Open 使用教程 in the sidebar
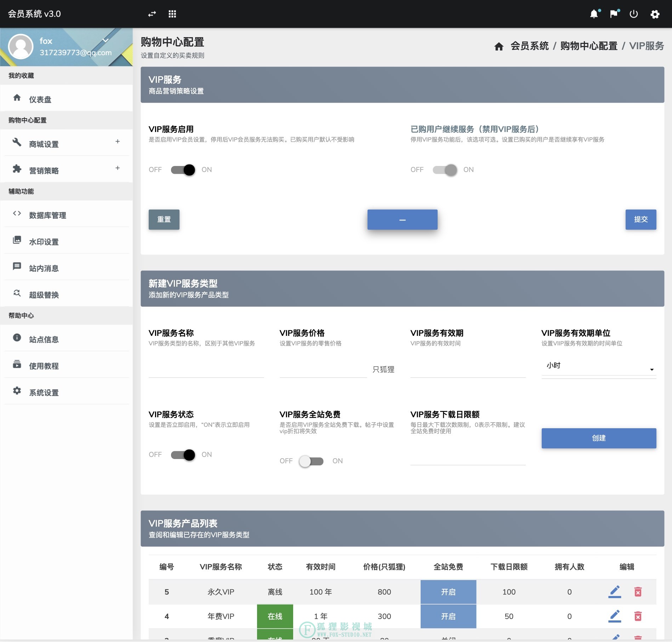Screen dimensions: 672x642 pos(67,365)
